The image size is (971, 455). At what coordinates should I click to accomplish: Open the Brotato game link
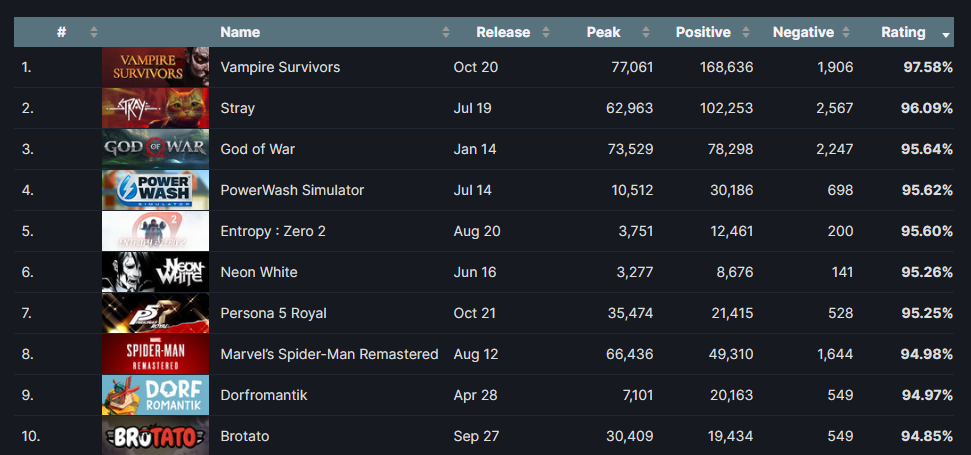pos(245,436)
